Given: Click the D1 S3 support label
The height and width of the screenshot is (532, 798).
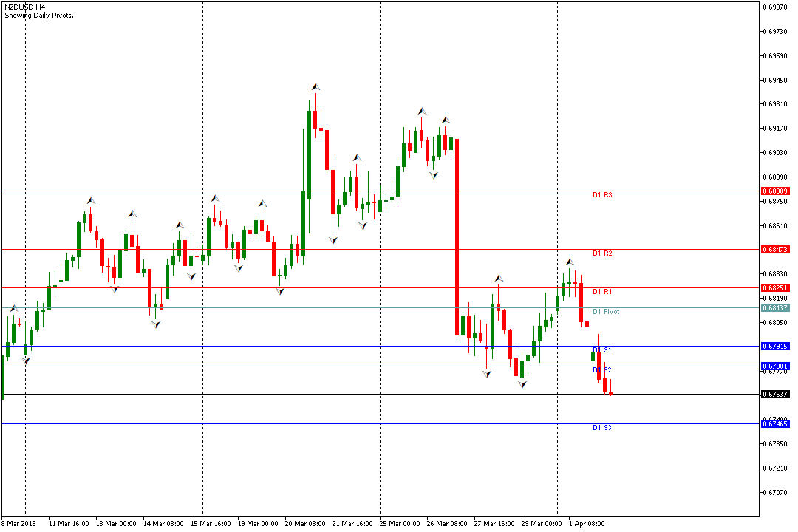Looking at the screenshot, I should pyautogui.click(x=602, y=428).
